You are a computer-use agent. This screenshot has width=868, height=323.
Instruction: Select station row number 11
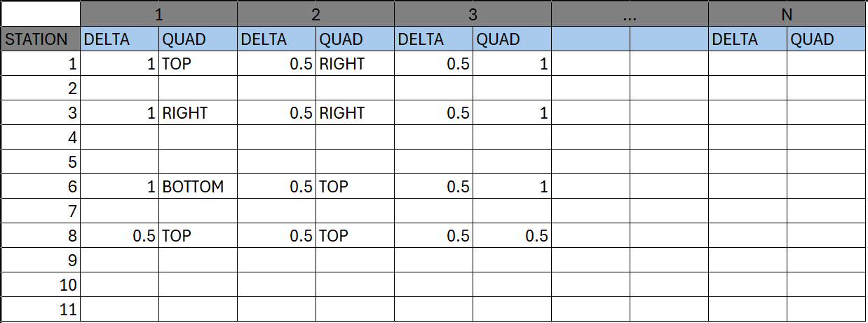click(x=41, y=309)
